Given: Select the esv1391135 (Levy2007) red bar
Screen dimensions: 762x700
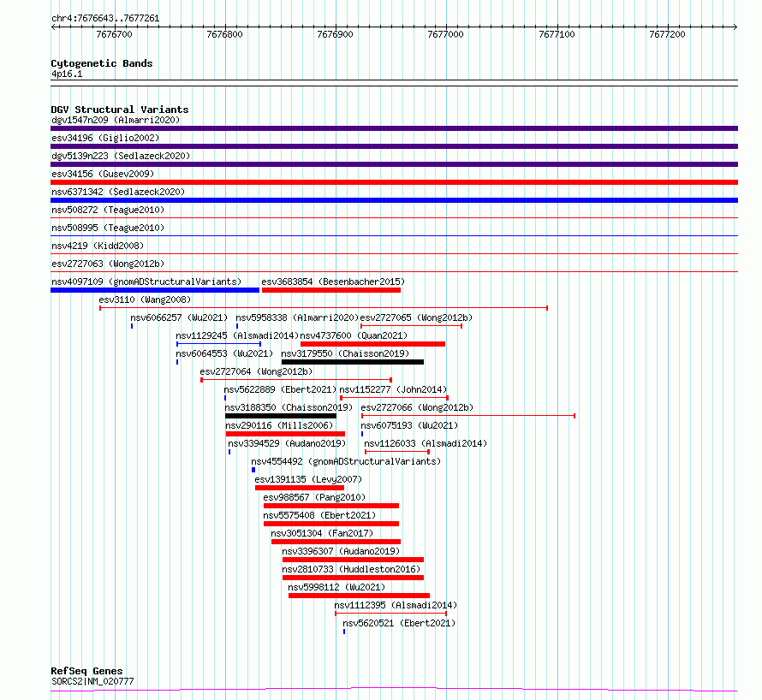Looking at the screenshot, I should click(300, 488).
